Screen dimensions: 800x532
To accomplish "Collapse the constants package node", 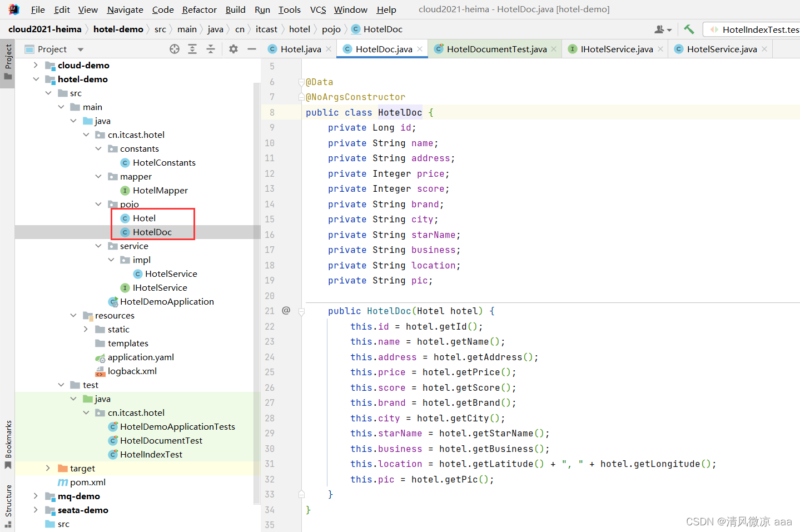I will point(98,148).
